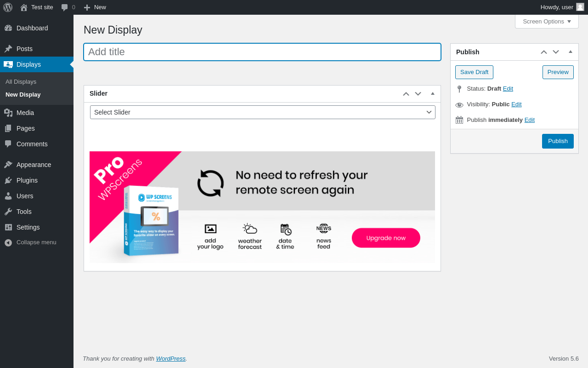The width and height of the screenshot is (588, 368).
Task: Open the Select Slider dropdown
Action: [x=263, y=112]
